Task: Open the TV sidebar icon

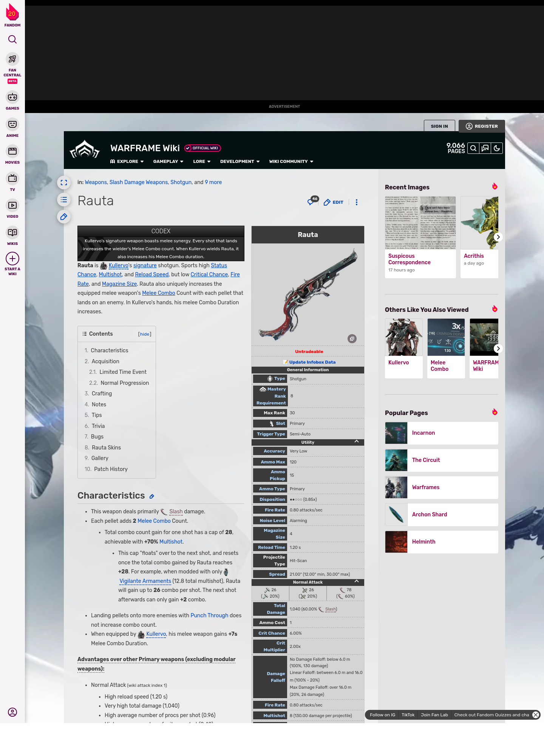Action: pos(12,178)
